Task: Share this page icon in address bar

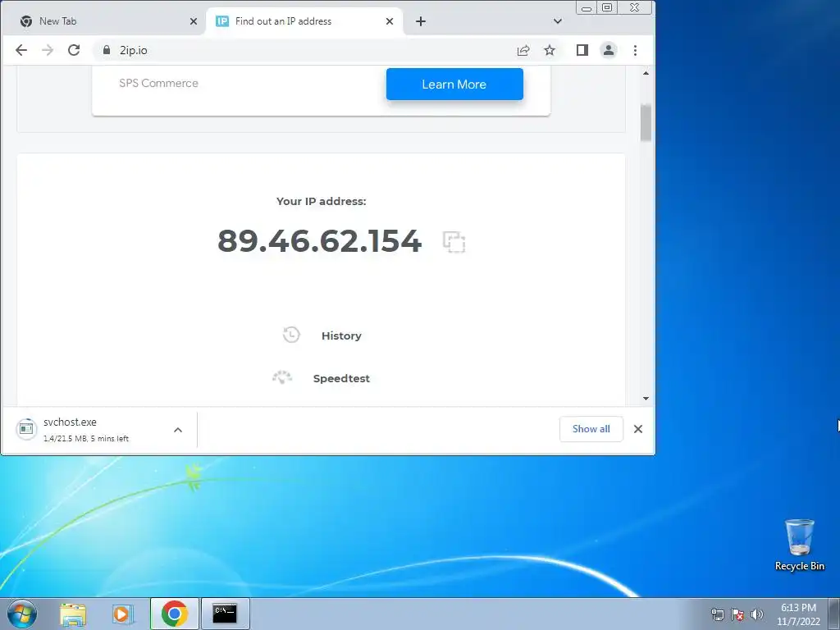Action: (x=523, y=50)
